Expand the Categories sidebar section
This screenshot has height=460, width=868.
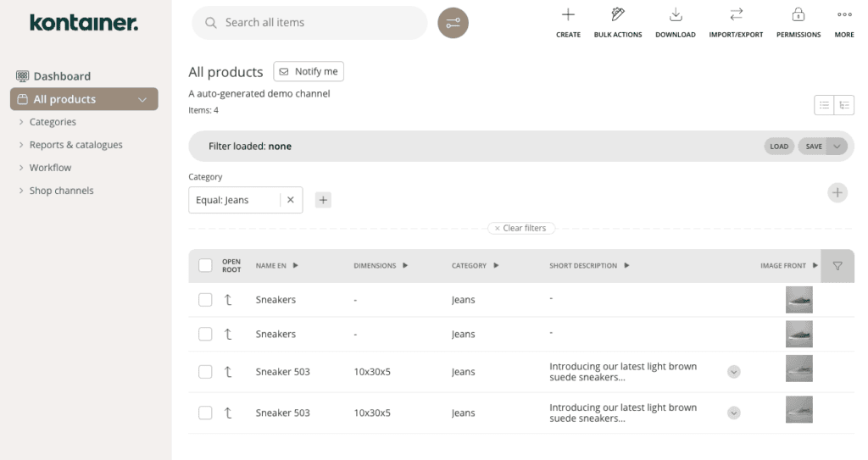pyautogui.click(x=53, y=122)
